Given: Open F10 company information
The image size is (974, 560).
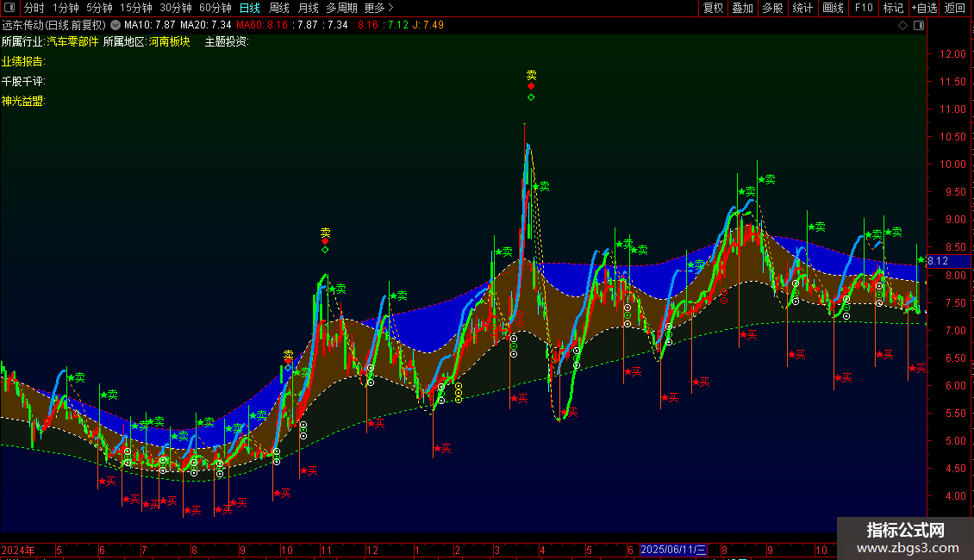Looking at the screenshot, I should (864, 8).
